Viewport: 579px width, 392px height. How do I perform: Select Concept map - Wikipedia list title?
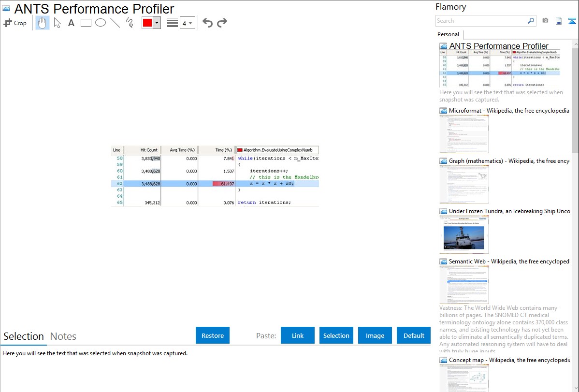509,360
